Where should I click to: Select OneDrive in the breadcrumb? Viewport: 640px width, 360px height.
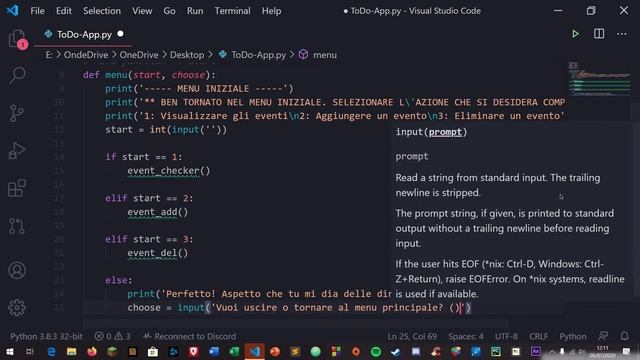point(139,55)
